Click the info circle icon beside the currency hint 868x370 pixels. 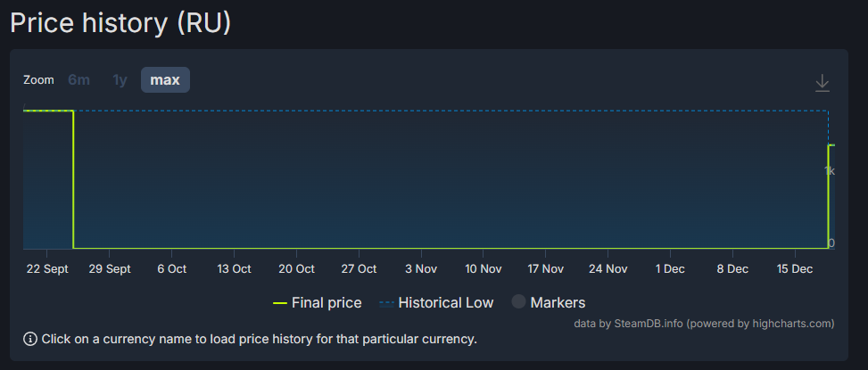[30, 339]
